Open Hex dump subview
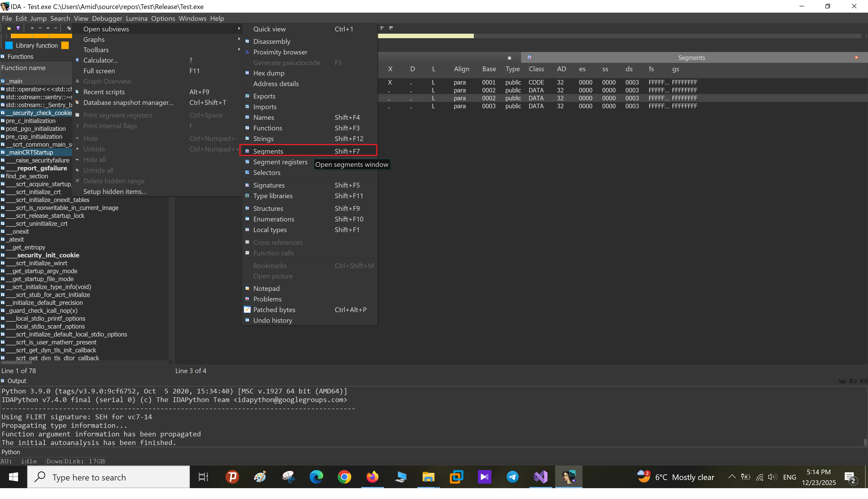Viewport: 868px width, 499px height. [269, 73]
